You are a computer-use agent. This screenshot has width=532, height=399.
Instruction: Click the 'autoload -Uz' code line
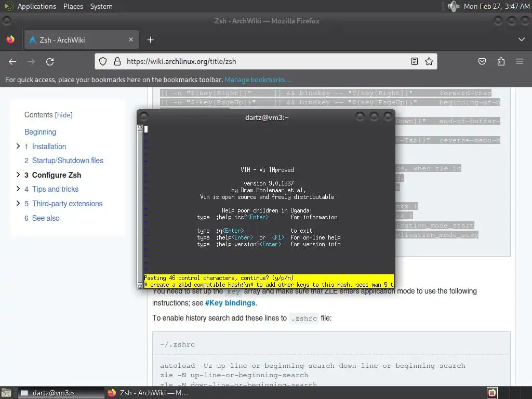pos(313,366)
